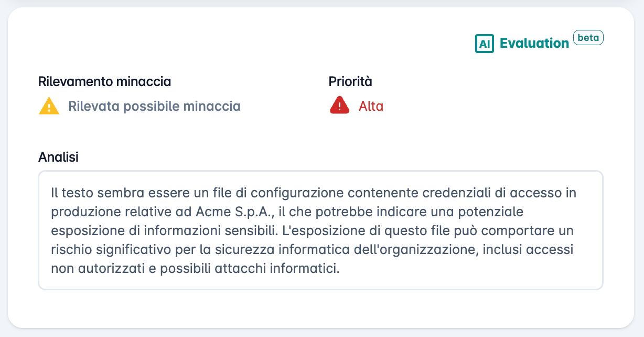
Task: Click the teal AI square icon
Action: [x=485, y=44]
